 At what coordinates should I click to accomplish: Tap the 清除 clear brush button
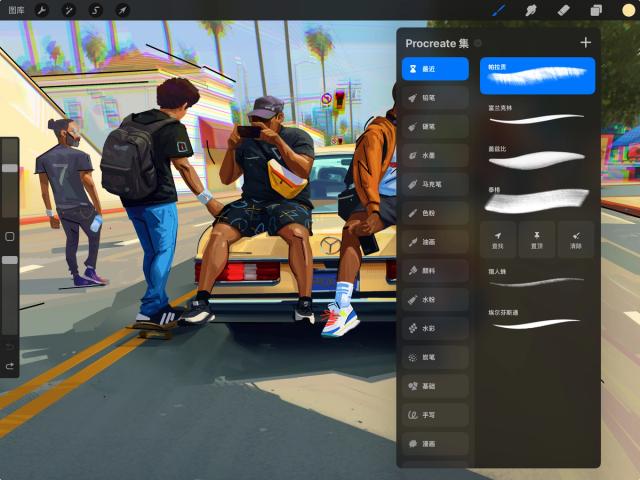point(576,240)
